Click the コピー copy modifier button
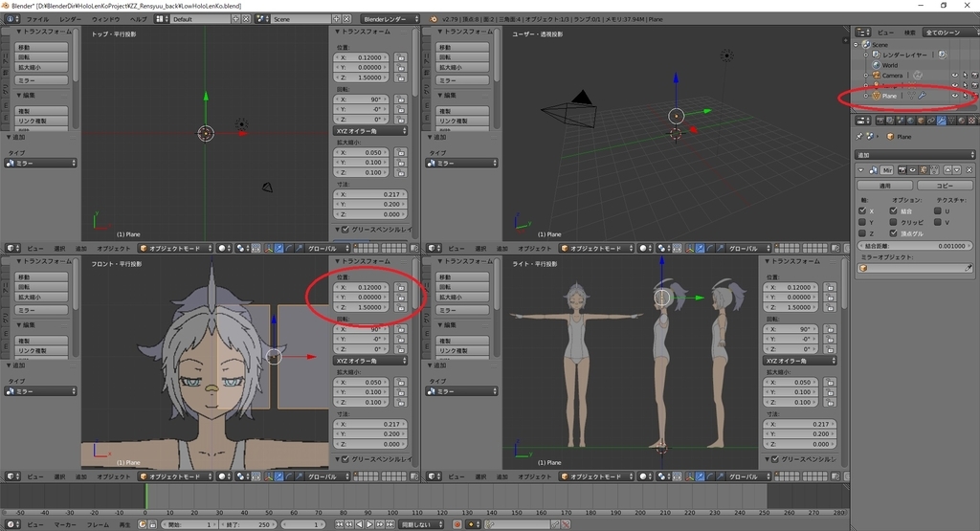 pyautogui.click(x=945, y=186)
